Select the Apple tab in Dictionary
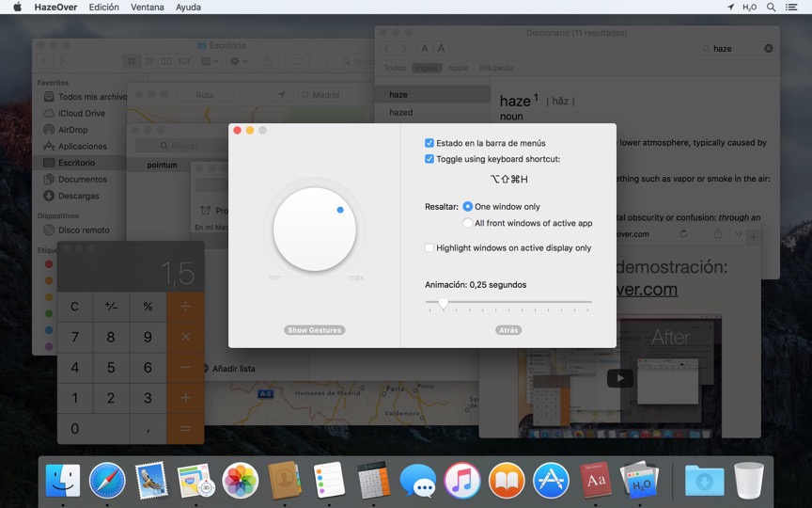 [458, 68]
